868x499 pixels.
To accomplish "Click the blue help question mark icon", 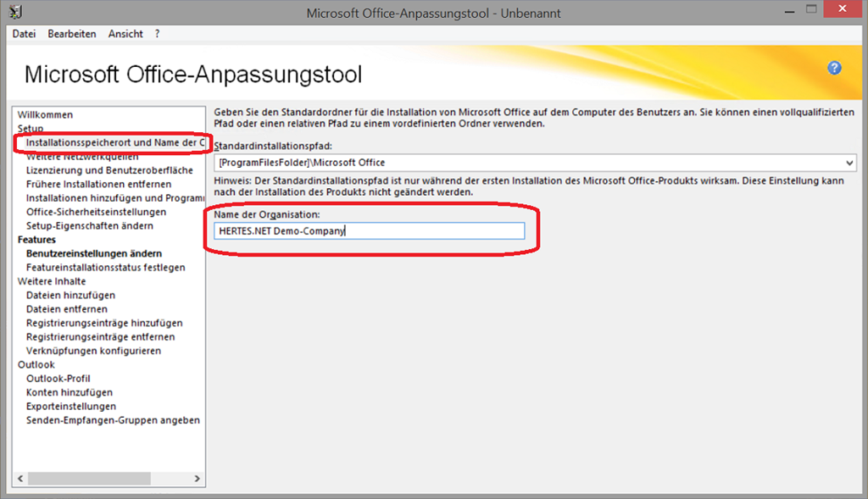I will [834, 69].
